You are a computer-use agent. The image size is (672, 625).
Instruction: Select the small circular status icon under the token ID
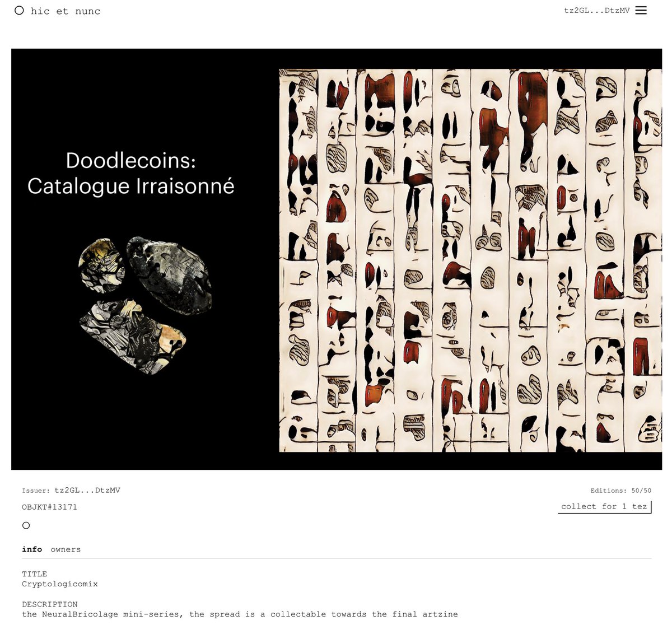coord(26,525)
